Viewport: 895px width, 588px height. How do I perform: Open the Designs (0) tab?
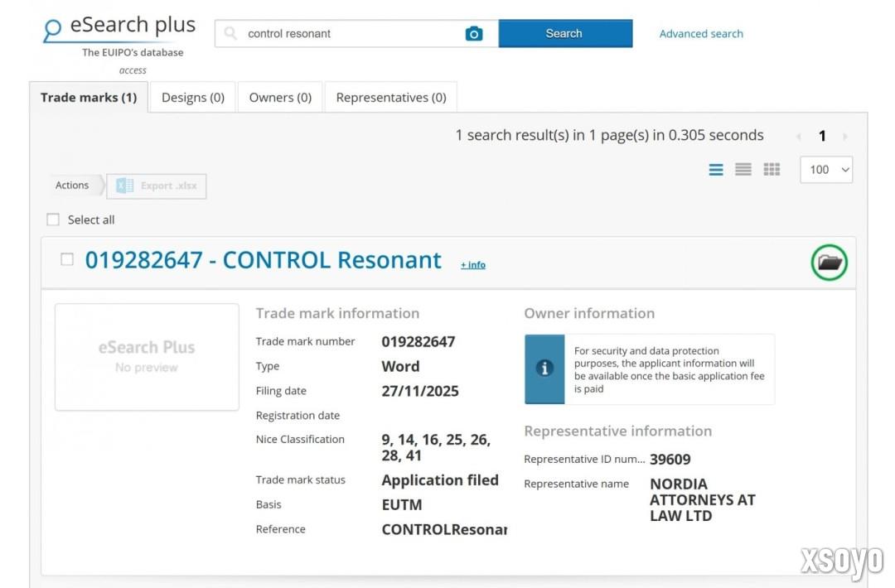192,98
